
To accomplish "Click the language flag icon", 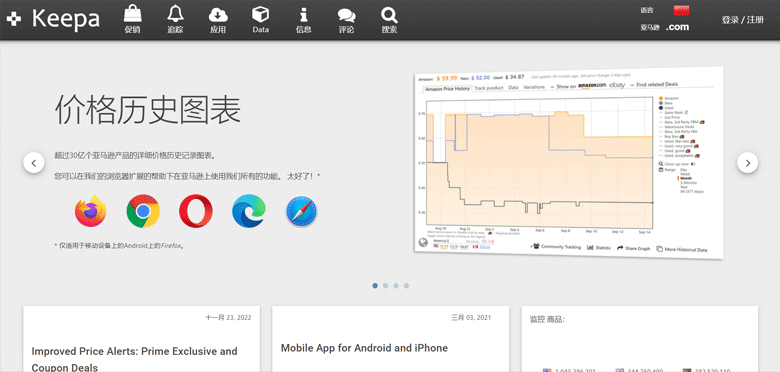I will tap(681, 10).
